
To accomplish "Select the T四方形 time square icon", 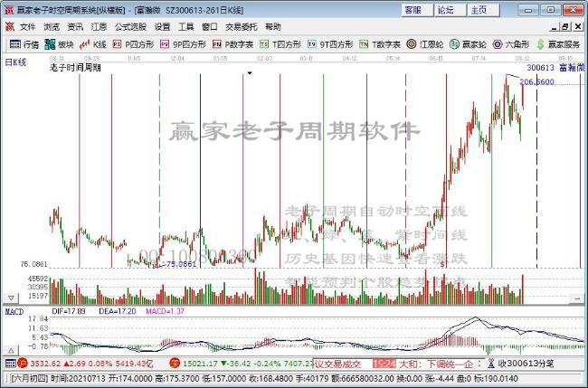I will point(264,44).
